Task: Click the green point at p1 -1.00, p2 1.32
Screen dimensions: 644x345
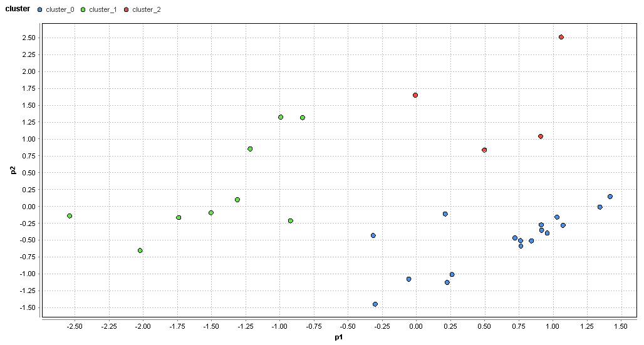Action: 281,118
